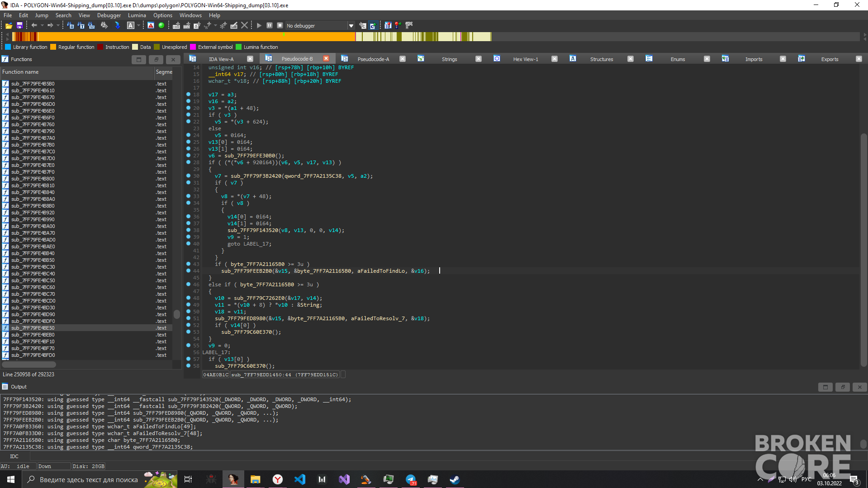Click the Regular function color swatch

click(x=53, y=47)
